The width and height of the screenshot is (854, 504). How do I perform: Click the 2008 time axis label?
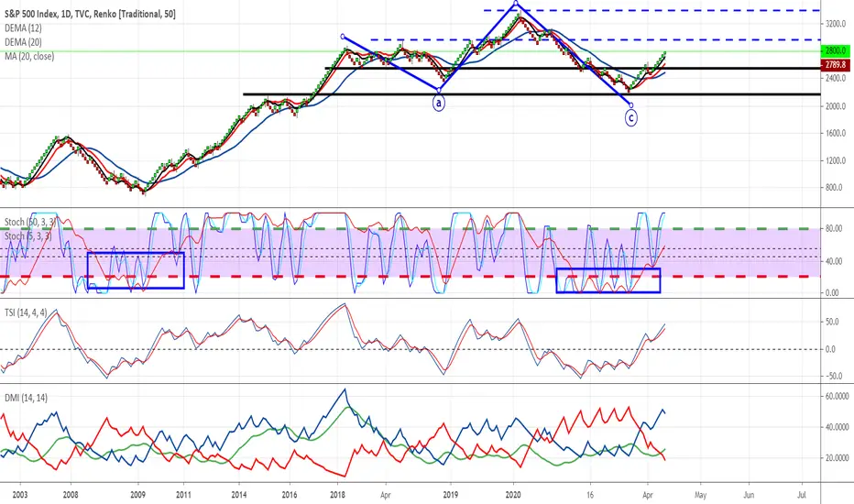pos(71,495)
